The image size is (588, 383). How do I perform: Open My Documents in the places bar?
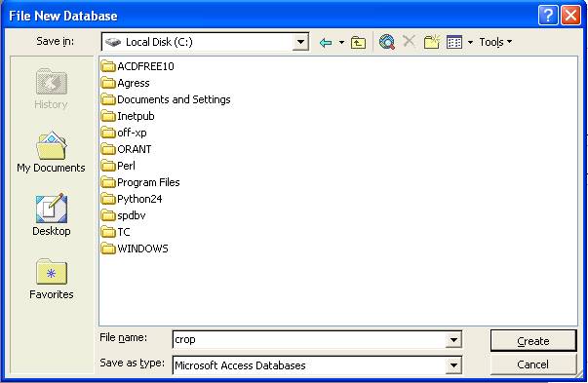point(51,152)
